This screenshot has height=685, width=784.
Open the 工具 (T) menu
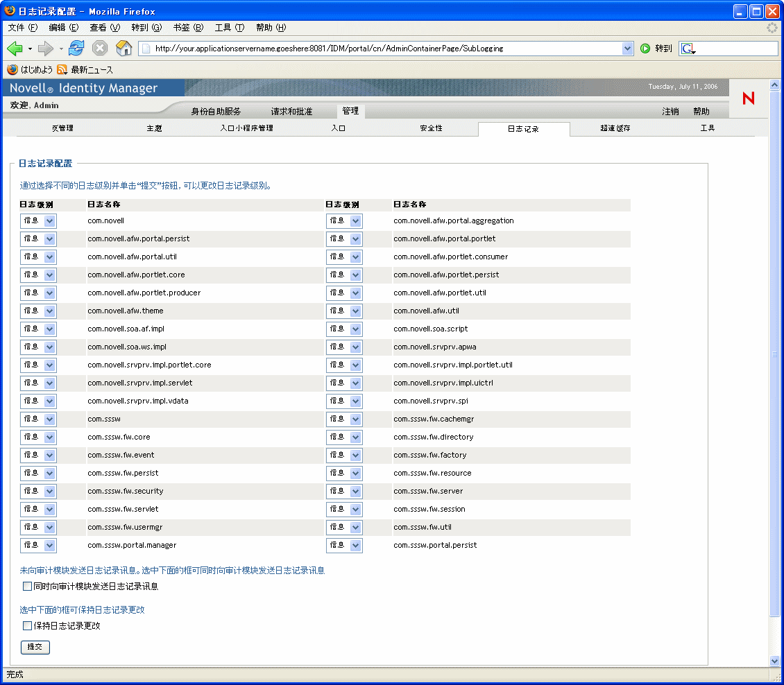tap(230, 28)
